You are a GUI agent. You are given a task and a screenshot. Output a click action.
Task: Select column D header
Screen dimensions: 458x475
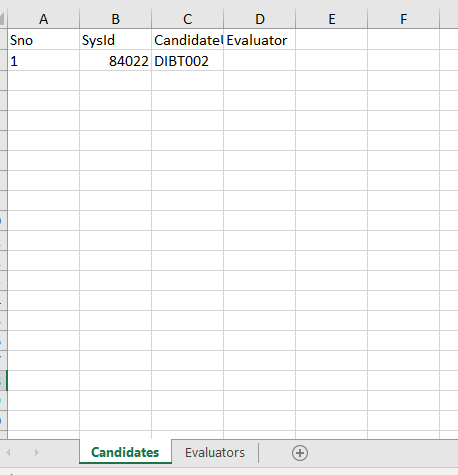[259, 19]
